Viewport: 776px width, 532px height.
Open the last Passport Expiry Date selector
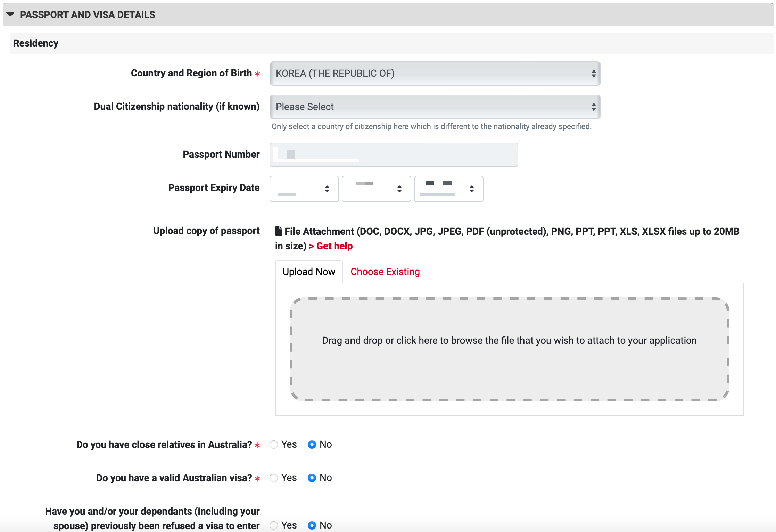pyautogui.click(x=448, y=189)
